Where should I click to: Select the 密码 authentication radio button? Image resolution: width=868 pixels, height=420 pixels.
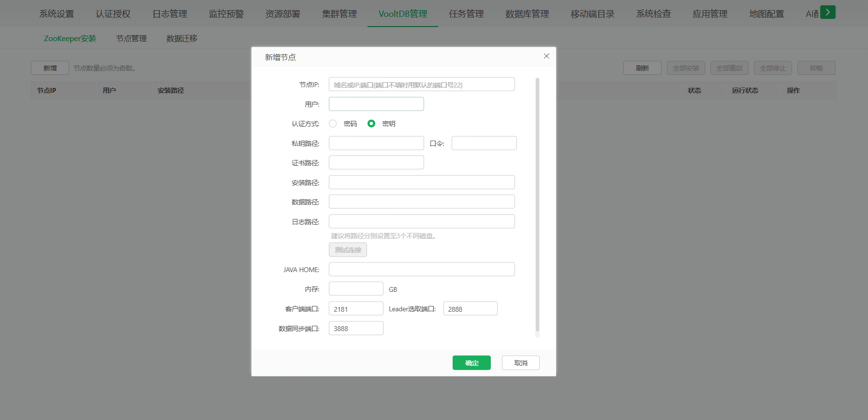coord(333,124)
